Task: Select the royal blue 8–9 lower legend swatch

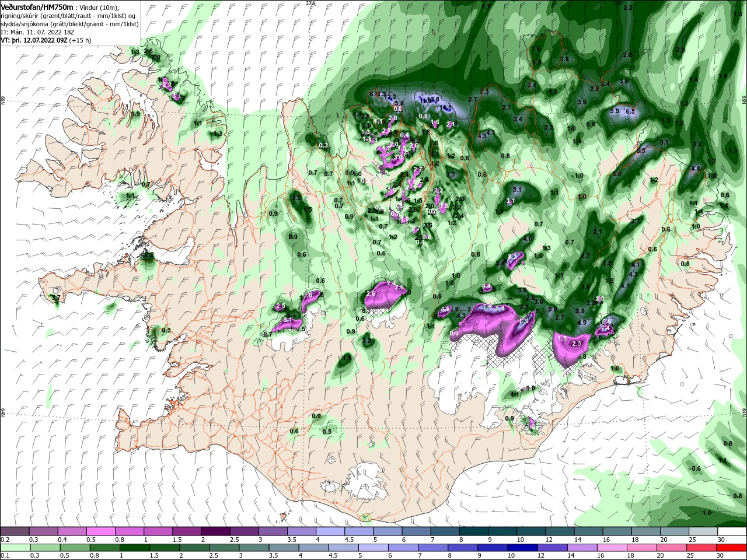Action: click(463, 548)
